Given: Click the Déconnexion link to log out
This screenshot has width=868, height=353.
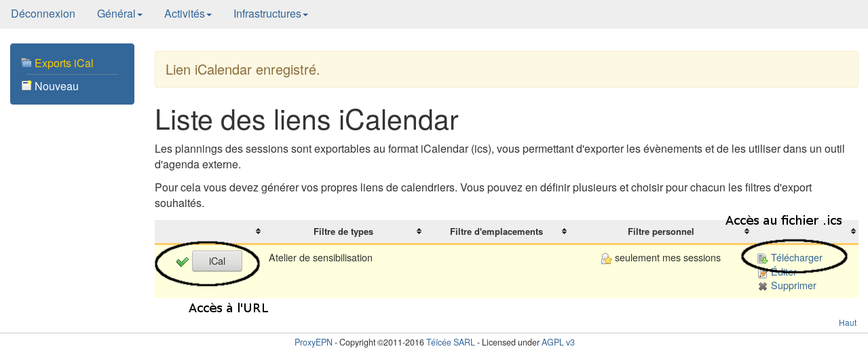Looking at the screenshot, I should tap(43, 14).
